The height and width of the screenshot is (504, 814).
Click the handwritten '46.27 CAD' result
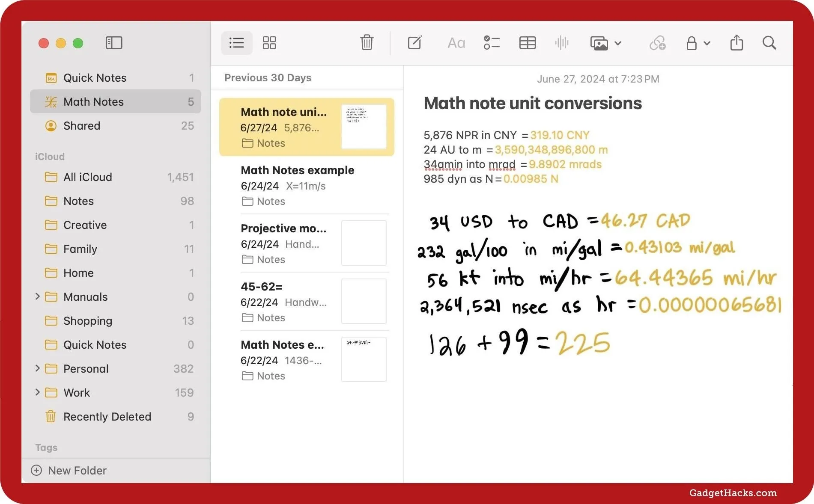coord(645,221)
